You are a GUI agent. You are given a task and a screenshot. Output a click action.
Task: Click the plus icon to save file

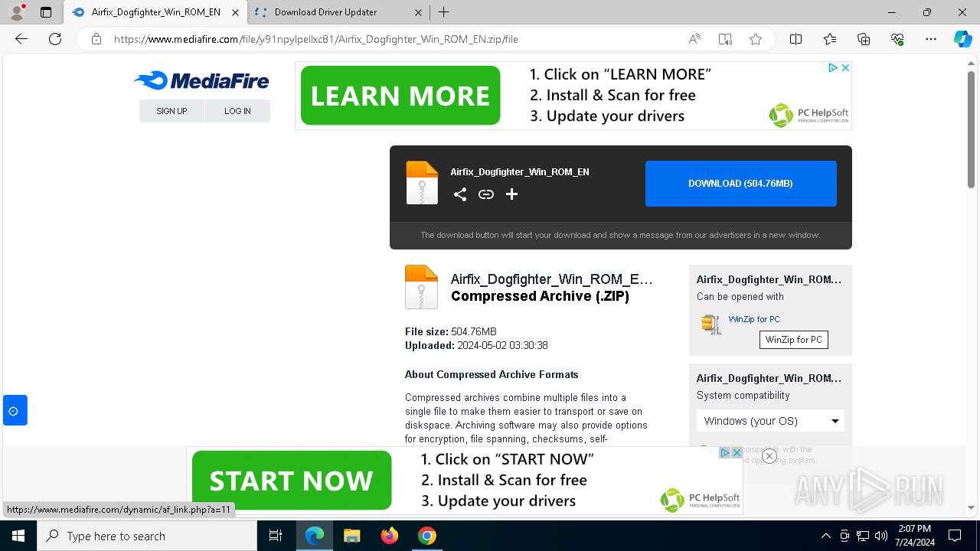[x=512, y=194]
